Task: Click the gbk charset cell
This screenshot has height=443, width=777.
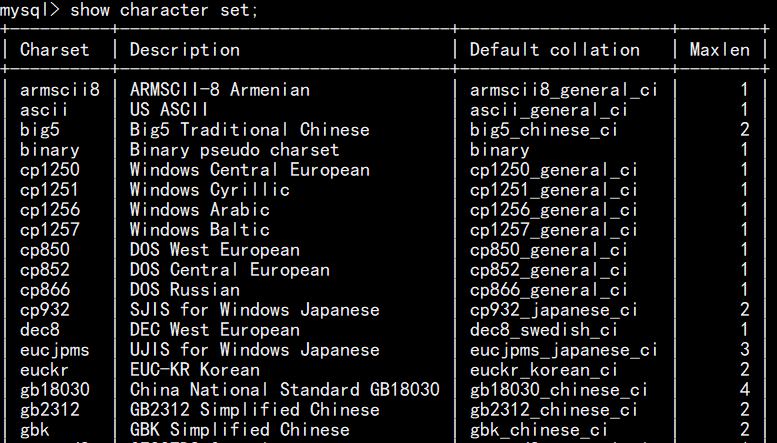Action: [x=35, y=430]
